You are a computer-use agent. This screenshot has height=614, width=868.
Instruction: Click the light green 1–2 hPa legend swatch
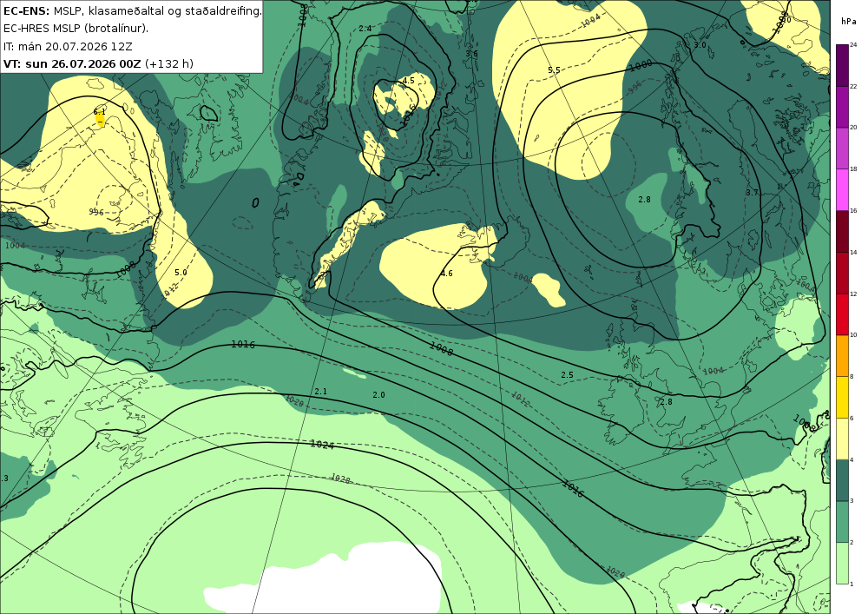tap(843, 563)
